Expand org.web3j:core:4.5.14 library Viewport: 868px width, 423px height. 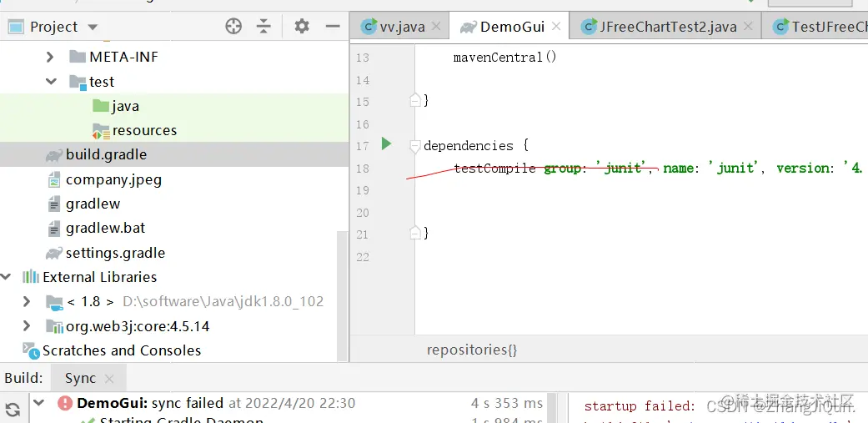click(26, 325)
